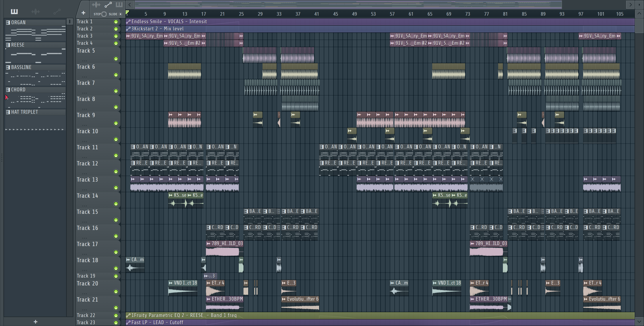The width and height of the screenshot is (644, 326).
Task: Select Track 14 header label
Action: coord(87,196)
